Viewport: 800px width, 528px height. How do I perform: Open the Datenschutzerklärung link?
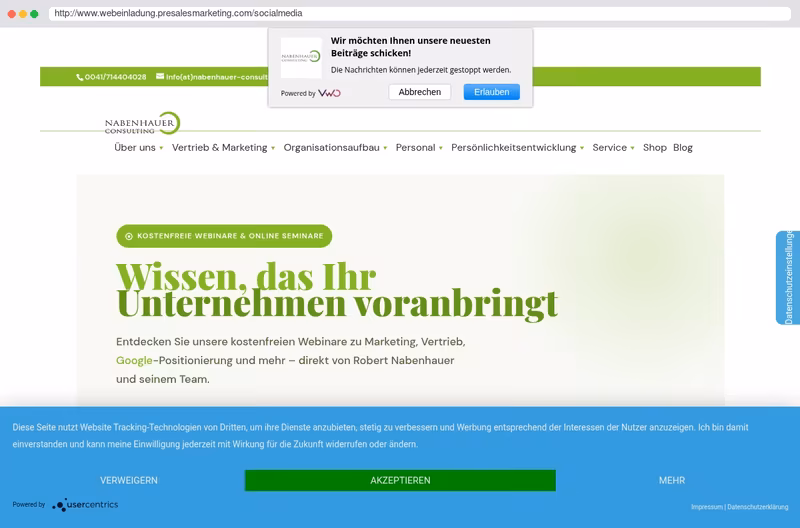coord(758,507)
